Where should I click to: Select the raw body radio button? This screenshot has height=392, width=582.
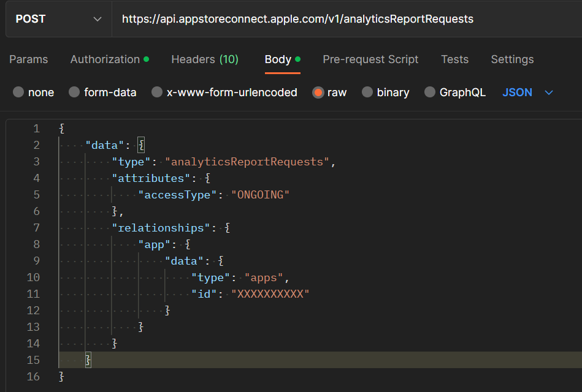coord(318,92)
